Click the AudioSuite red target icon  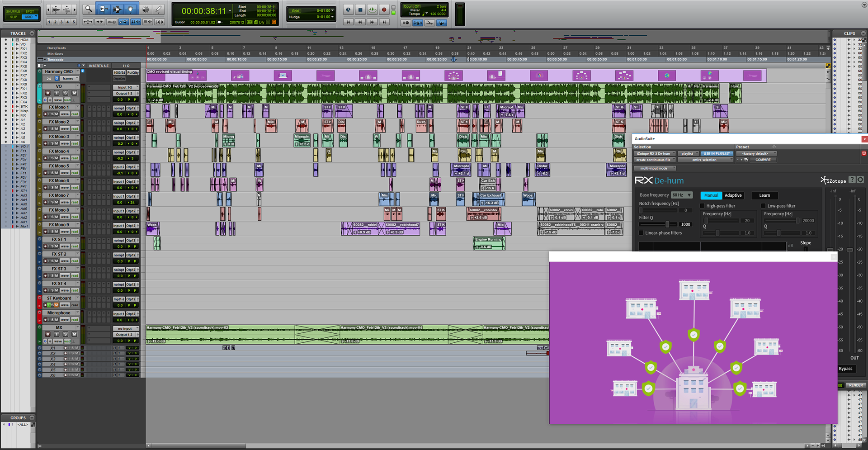(x=864, y=153)
